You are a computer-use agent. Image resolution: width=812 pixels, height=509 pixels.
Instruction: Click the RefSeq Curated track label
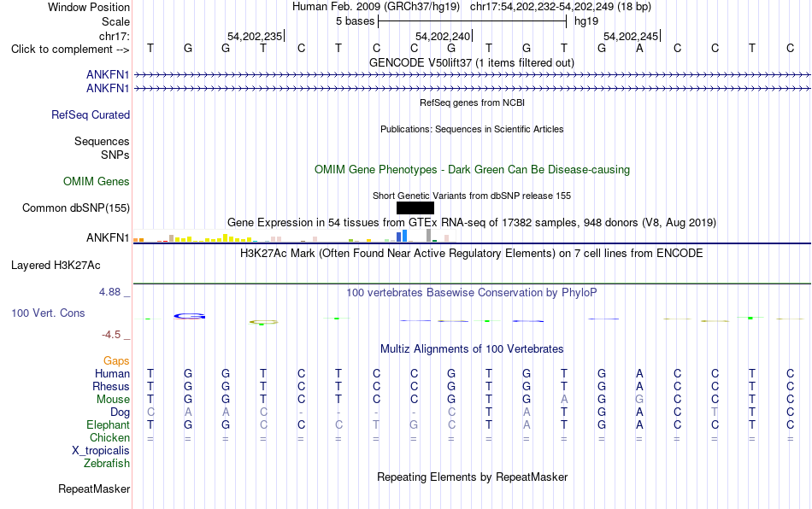pyautogui.click(x=91, y=114)
